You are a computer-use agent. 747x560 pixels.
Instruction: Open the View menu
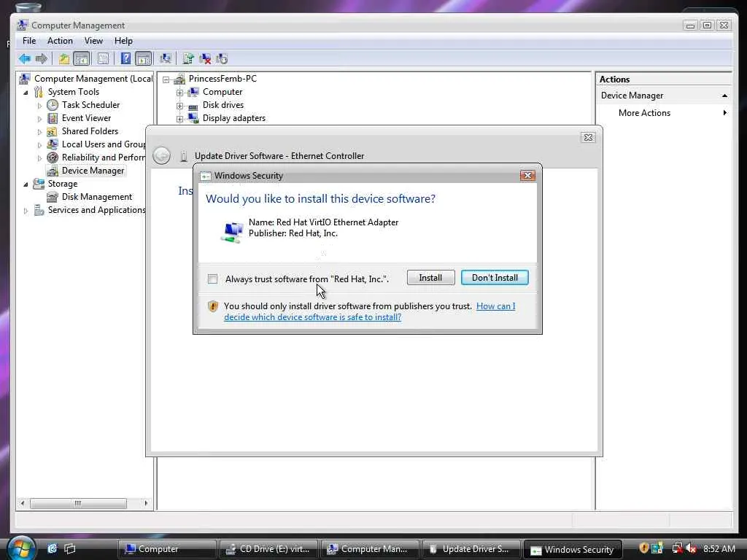pyautogui.click(x=93, y=41)
